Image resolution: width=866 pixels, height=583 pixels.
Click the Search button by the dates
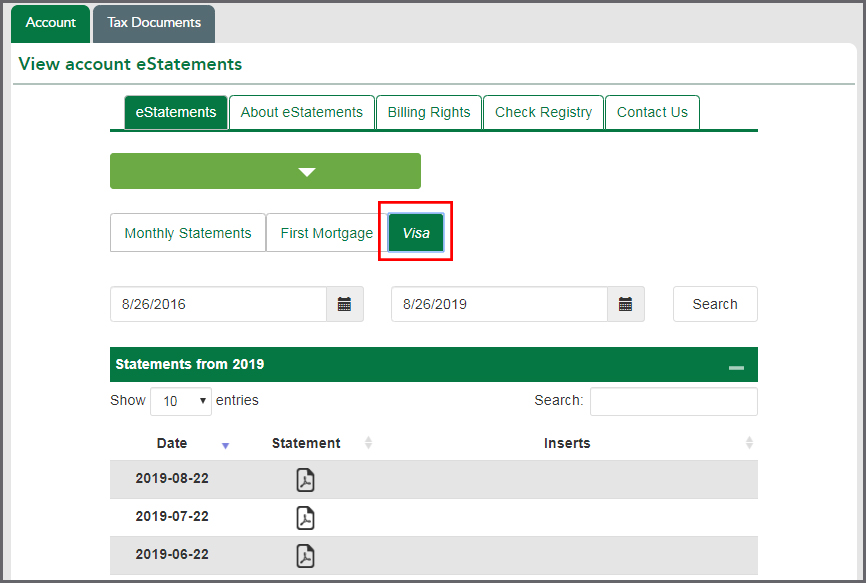coord(715,304)
